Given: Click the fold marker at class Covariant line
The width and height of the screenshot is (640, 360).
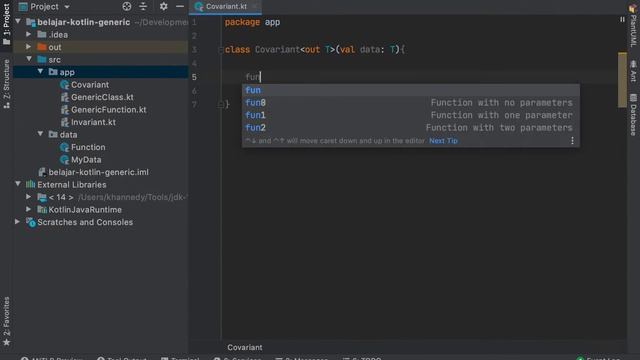Looking at the screenshot, I should coord(221,50).
